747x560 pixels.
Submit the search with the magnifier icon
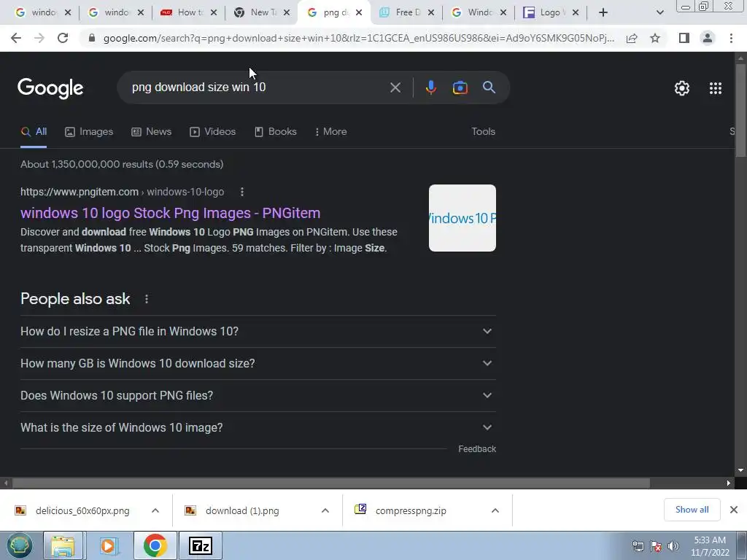tap(489, 87)
